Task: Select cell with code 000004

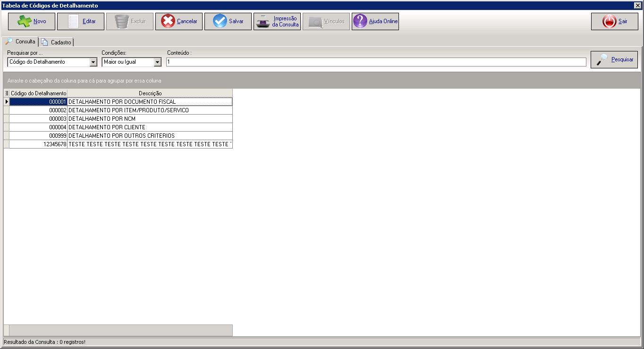Action: (39, 127)
